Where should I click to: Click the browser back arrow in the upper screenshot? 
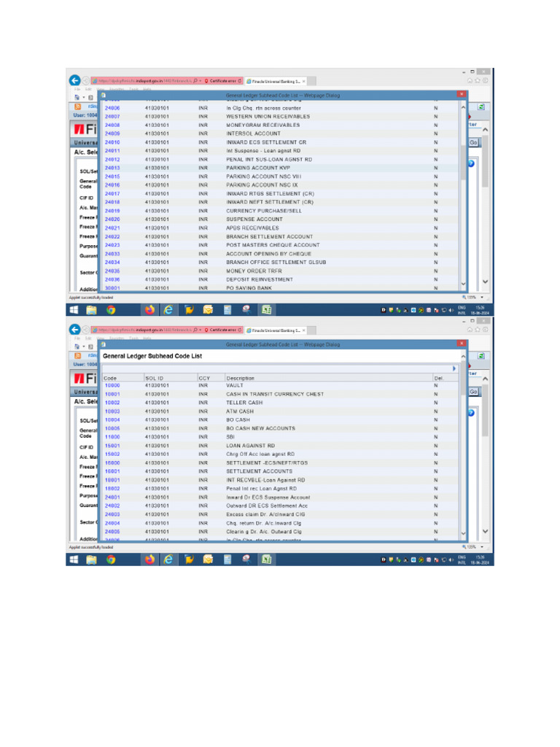[75, 80]
